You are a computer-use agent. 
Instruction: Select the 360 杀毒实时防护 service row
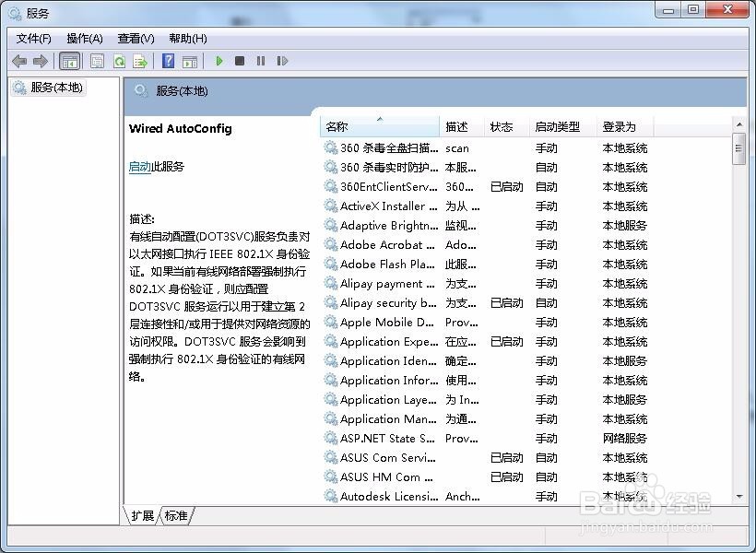point(486,168)
